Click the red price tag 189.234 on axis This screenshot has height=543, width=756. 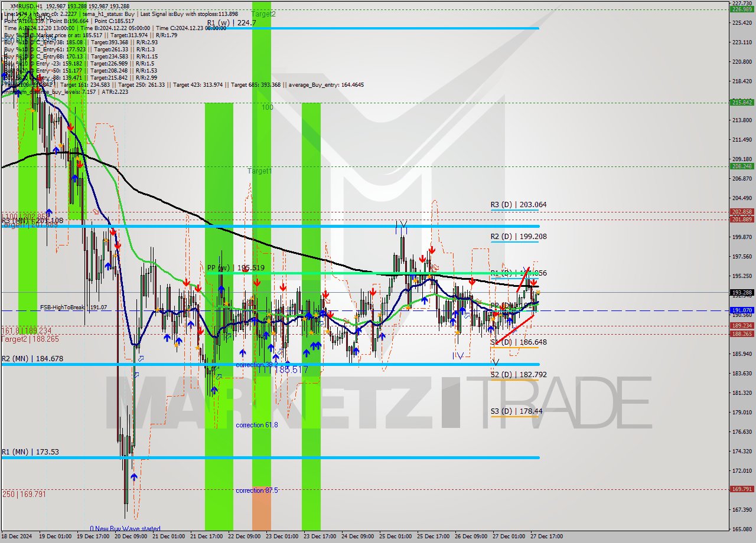click(x=742, y=325)
